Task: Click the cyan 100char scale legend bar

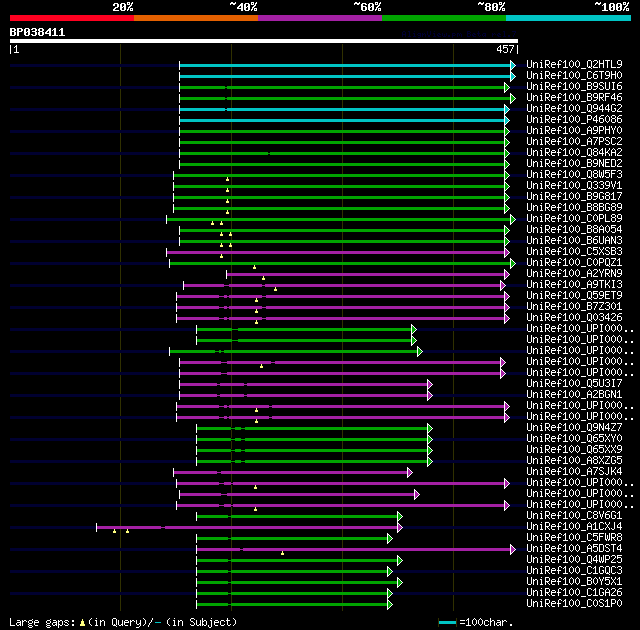Action: [447, 623]
